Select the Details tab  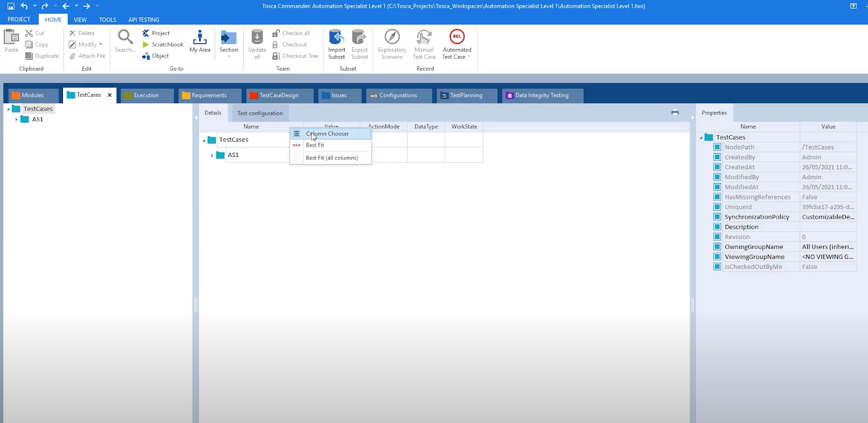coord(213,113)
